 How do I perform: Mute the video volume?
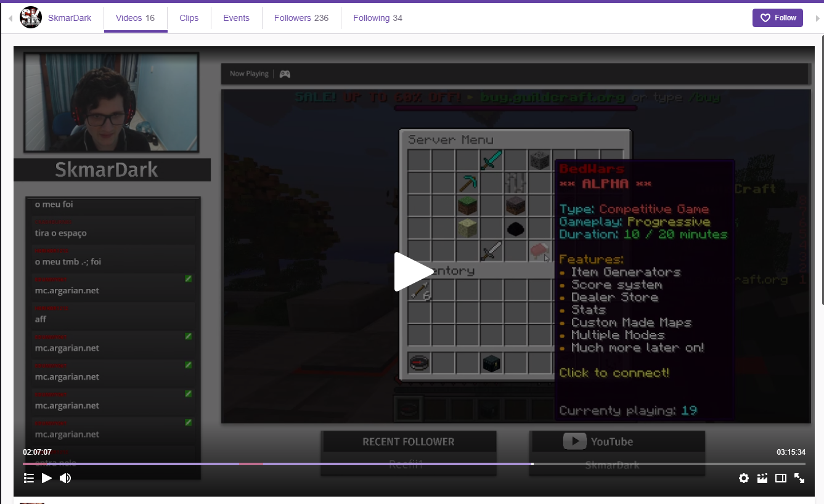pos(65,478)
